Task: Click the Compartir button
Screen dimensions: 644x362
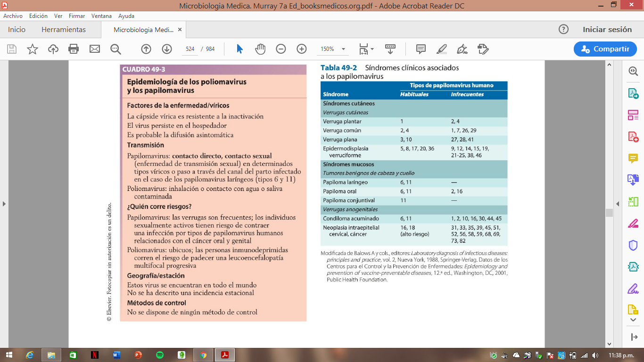Action: [605, 49]
